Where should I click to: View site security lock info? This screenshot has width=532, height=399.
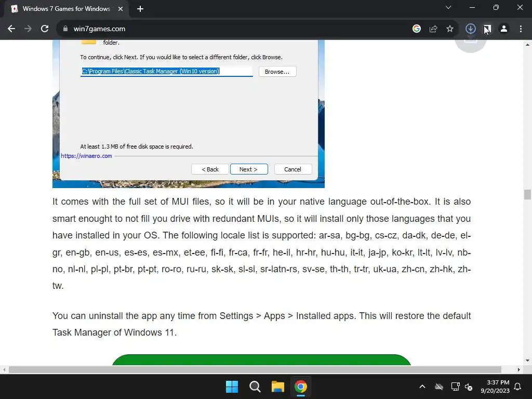click(x=65, y=29)
